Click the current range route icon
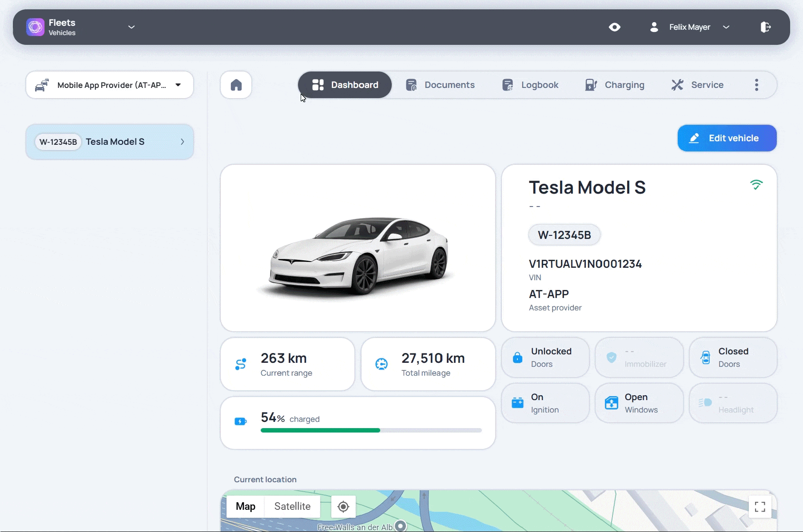The height and width of the screenshot is (532, 803). (x=241, y=364)
